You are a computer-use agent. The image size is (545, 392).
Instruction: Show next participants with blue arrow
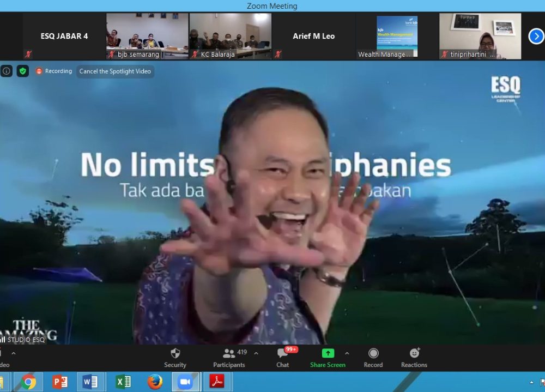tap(536, 36)
